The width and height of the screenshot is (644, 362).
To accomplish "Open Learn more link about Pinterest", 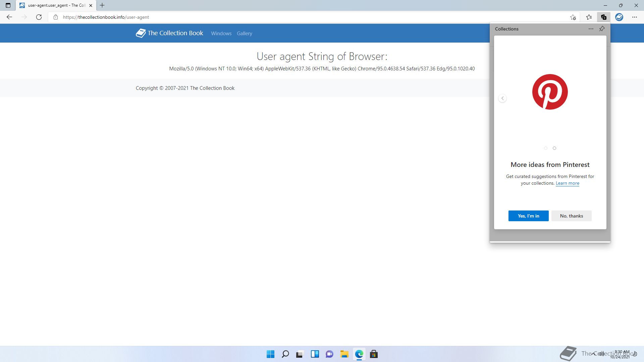I will 567,183.
